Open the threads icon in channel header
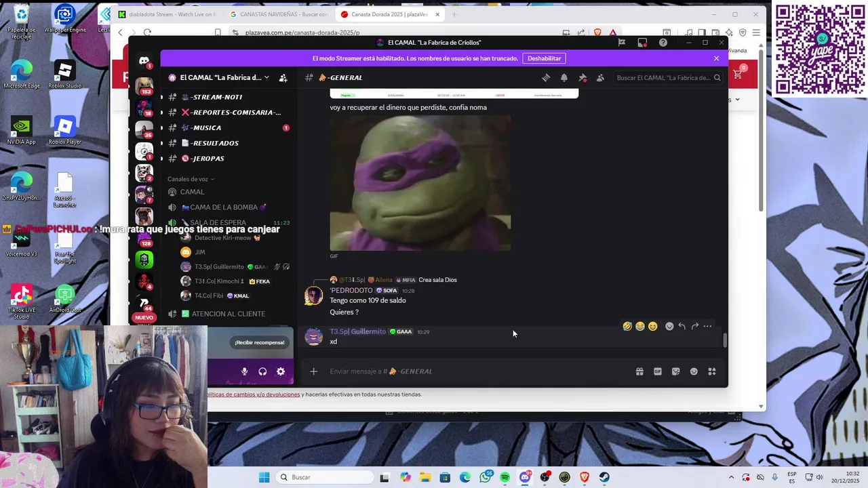This screenshot has height=488, width=868. click(x=546, y=78)
